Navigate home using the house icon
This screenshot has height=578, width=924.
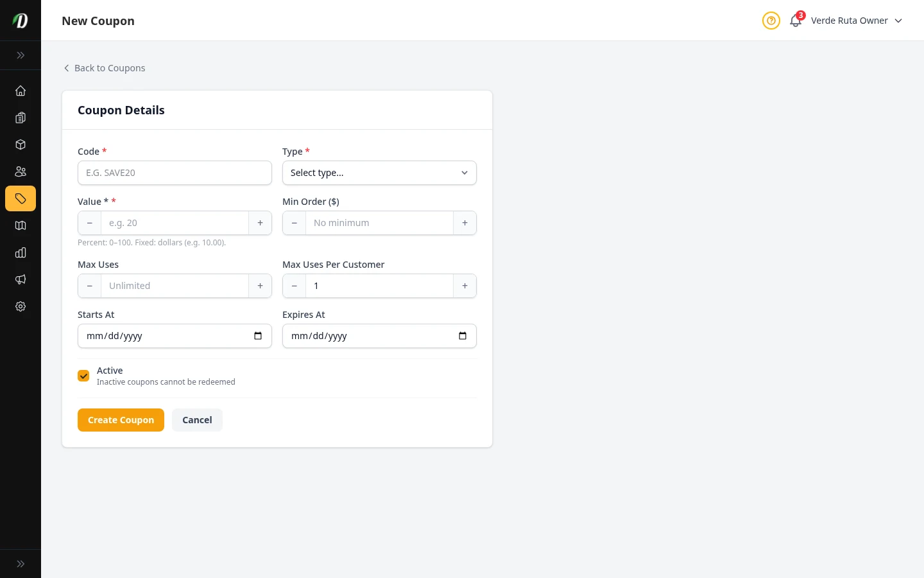click(x=21, y=91)
